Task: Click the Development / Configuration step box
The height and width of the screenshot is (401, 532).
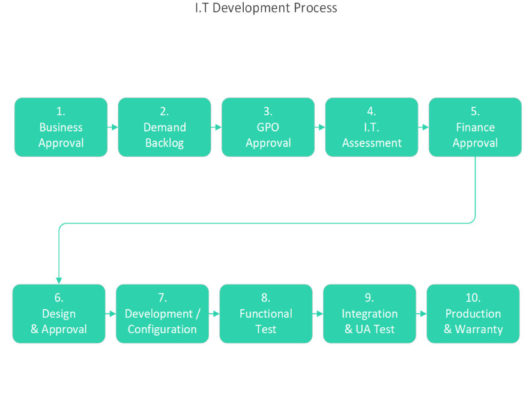Action: (x=162, y=313)
